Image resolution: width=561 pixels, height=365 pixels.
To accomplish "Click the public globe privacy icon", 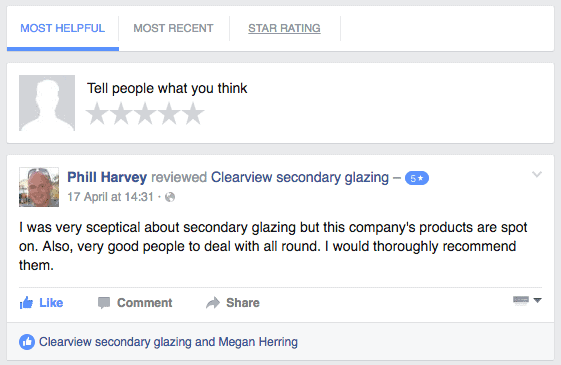I will coord(170,197).
